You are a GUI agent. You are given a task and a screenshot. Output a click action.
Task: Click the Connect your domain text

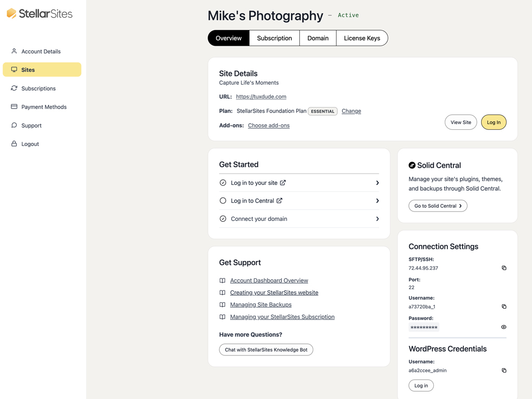coord(259,219)
